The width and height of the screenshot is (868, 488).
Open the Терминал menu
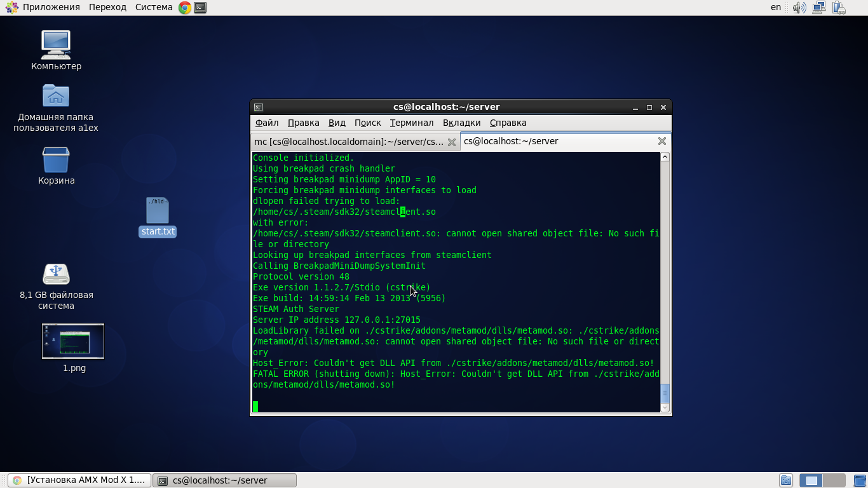(412, 123)
